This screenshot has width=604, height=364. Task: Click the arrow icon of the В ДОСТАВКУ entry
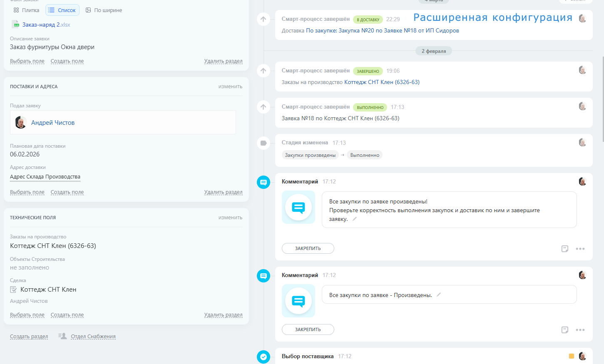(263, 19)
